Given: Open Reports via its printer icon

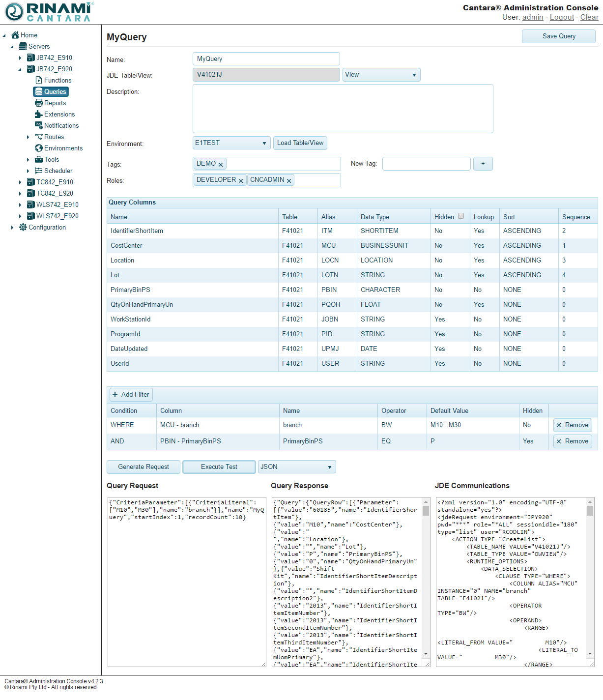Looking at the screenshot, I should tap(39, 103).
